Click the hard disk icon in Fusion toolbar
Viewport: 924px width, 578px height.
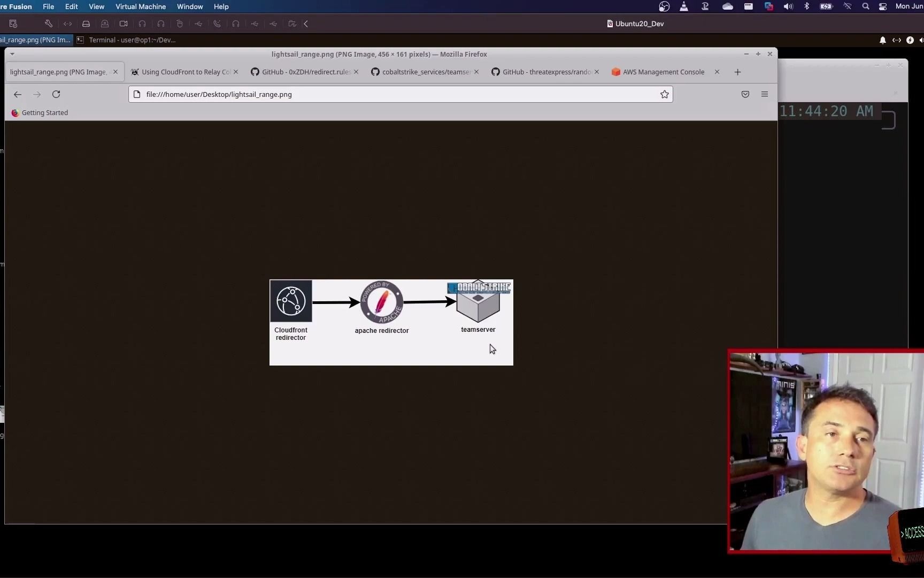86,24
